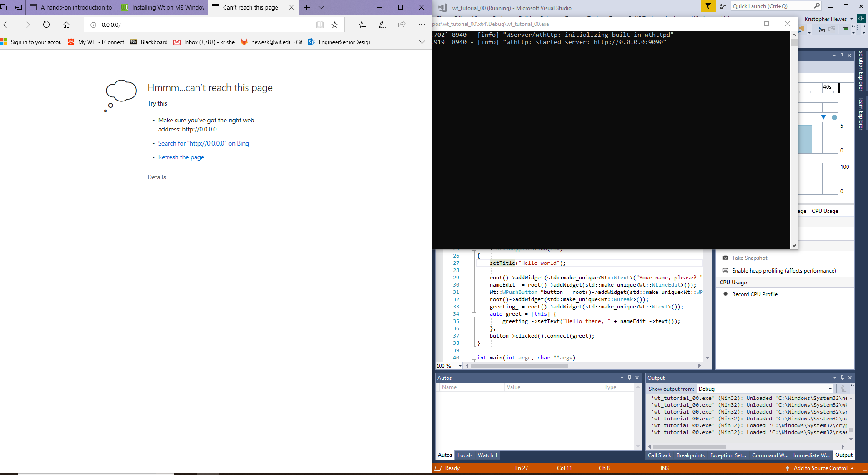Click the Name column header in Autos

(472, 387)
